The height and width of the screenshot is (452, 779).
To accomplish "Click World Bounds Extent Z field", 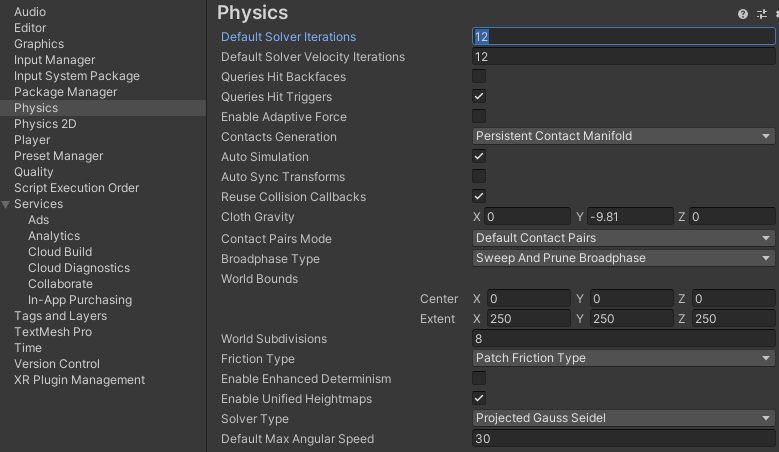I will (x=733, y=318).
